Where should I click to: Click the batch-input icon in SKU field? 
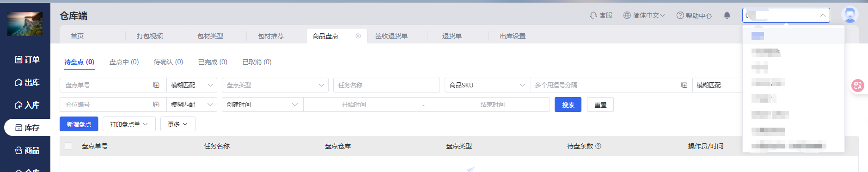[684, 85]
